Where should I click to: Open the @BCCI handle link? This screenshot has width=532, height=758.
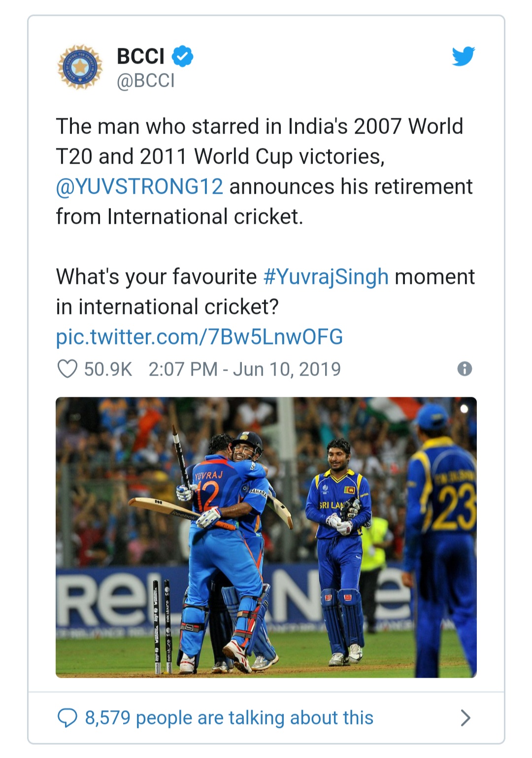[x=145, y=81]
